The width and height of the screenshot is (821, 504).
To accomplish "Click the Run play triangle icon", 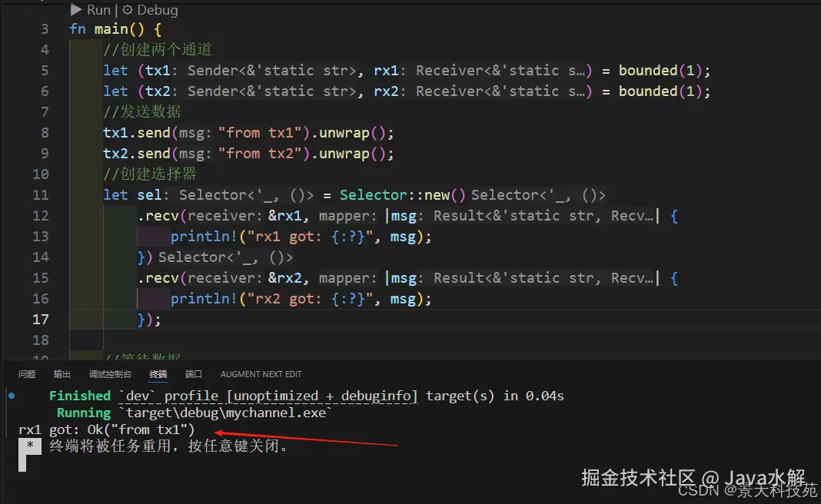I will pos(76,10).
